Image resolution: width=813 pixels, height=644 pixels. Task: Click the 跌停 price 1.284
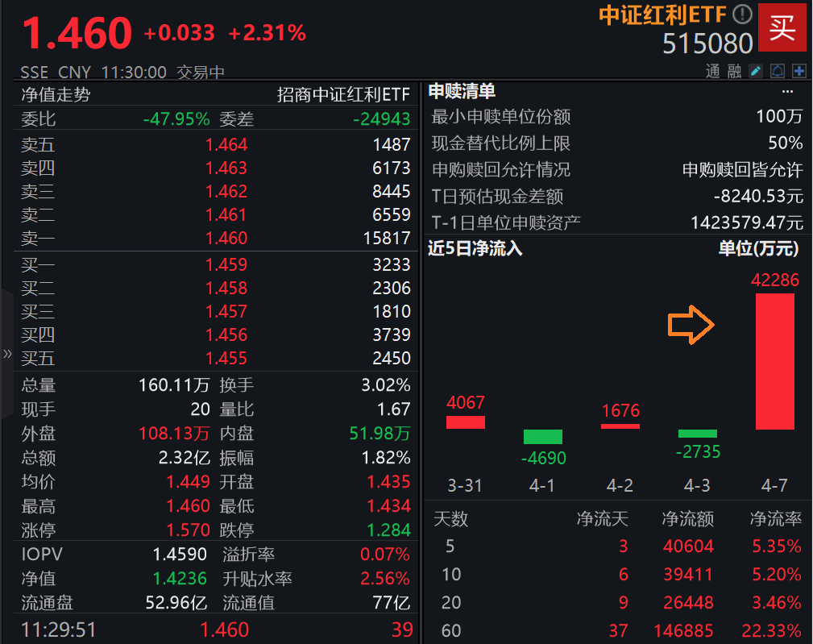coord(388,530)
